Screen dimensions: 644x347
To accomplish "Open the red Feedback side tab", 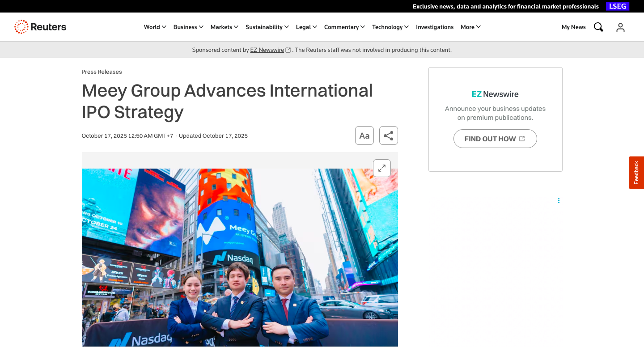I will [636, 173].
